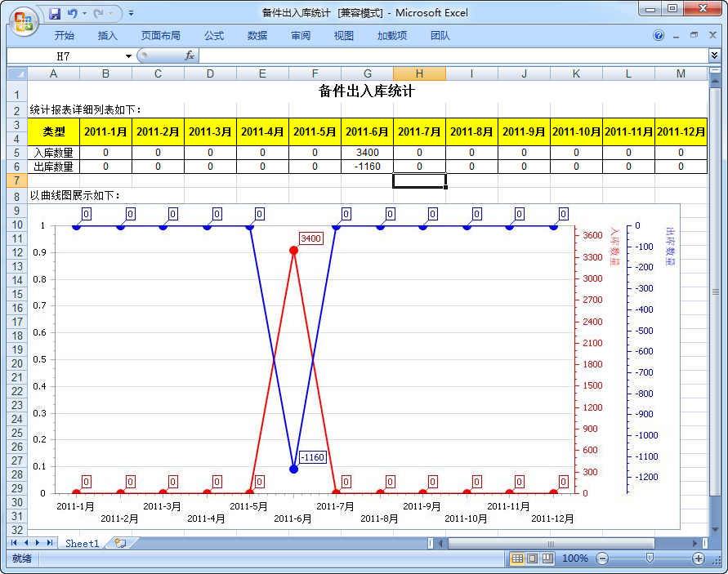This screenshot has width=728, height=574.
Task: Minimize the workbook window inside Excel
Action: point(677,36)
